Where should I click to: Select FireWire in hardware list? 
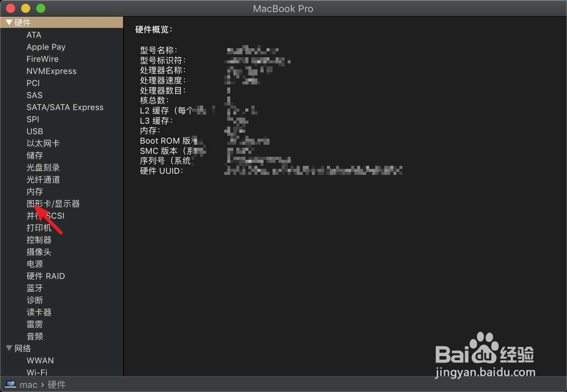coord(43,59)
